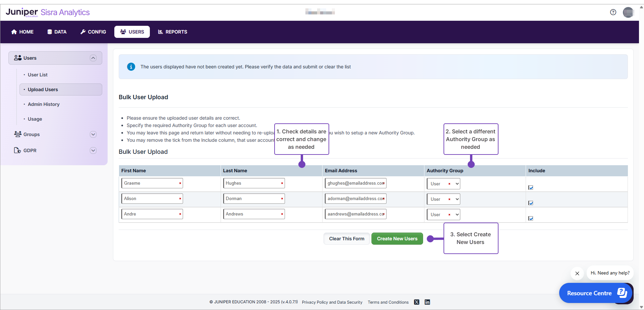Open Authority Group dropdown for Graeme
The height and width of the screenshot is (310, 644).
pos(443,184)
